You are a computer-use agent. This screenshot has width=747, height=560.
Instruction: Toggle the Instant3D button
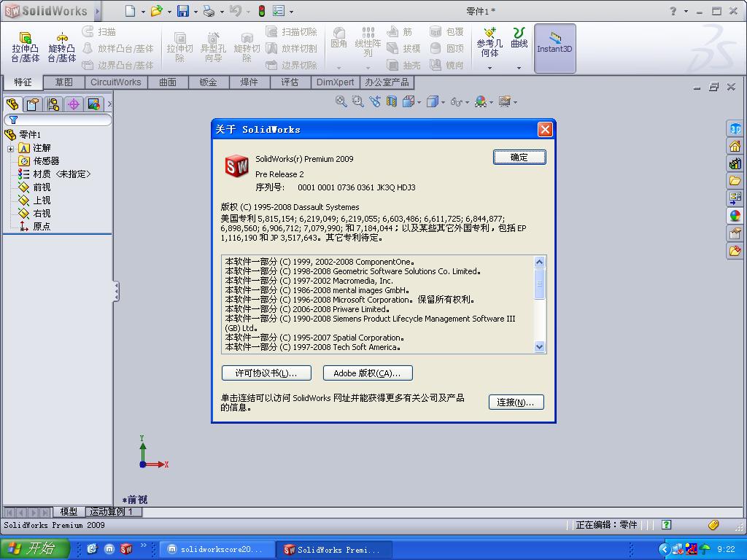pos(554,48)
